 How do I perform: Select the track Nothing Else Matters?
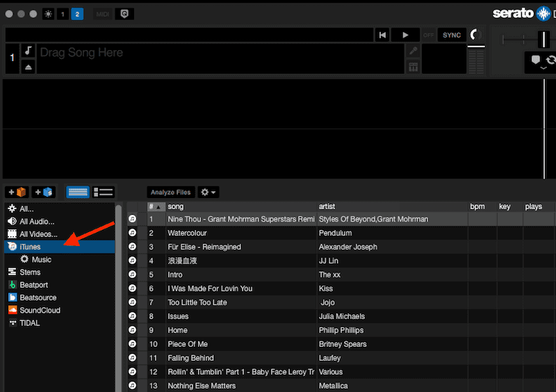point(202,386)
